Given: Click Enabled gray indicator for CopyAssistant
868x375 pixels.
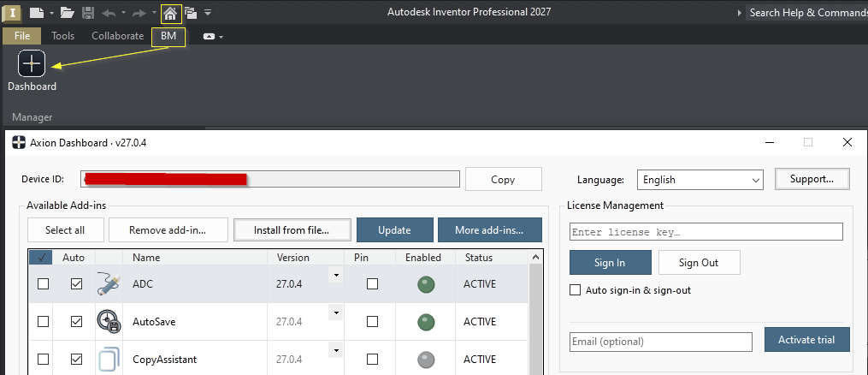Looking at the screenshot, I should click(x=426, y=360).
